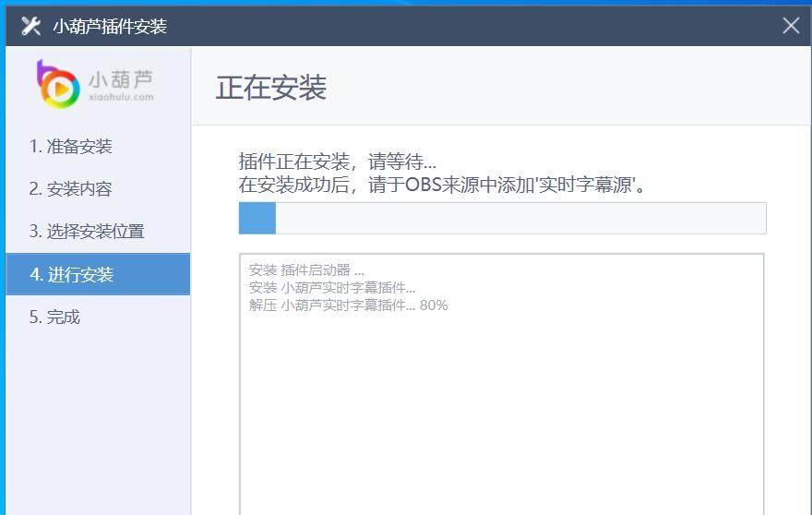This screenshot has height=515, width=812.
Task: Click the installation progress bar
Action: pos(502,218)
